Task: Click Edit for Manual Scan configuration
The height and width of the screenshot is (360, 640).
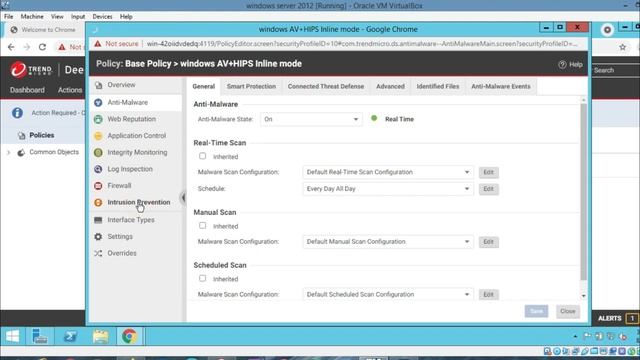Action: pos(489,242)
